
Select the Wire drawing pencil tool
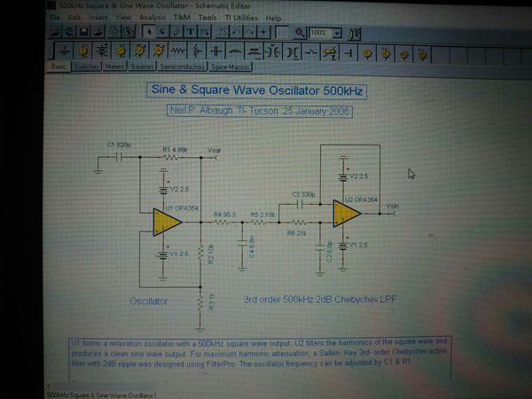(x=176, y=32)
